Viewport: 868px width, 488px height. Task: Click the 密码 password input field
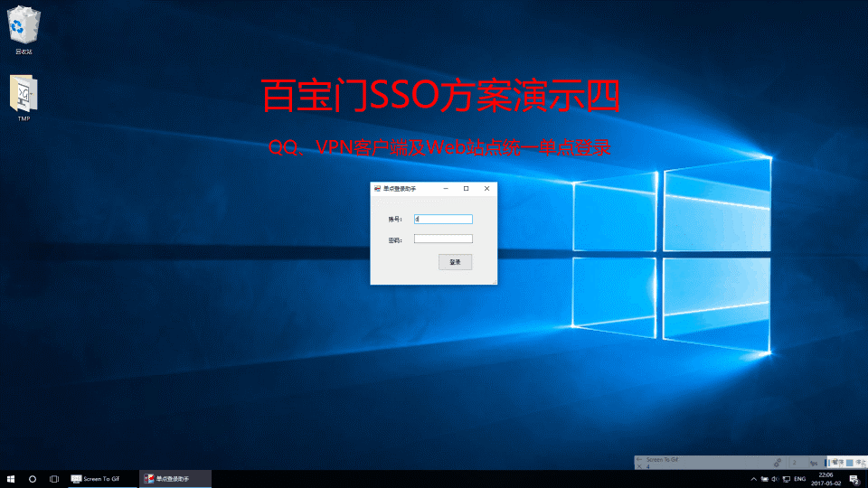pos(443,239)
